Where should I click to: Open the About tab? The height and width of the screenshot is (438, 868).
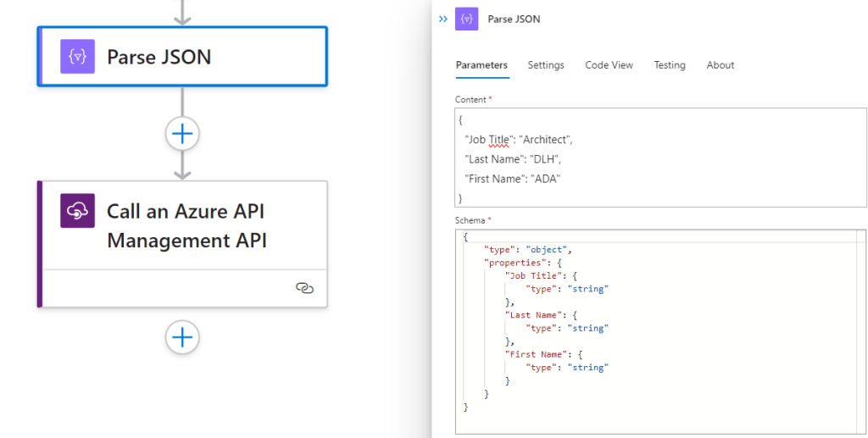click(720, 65)
